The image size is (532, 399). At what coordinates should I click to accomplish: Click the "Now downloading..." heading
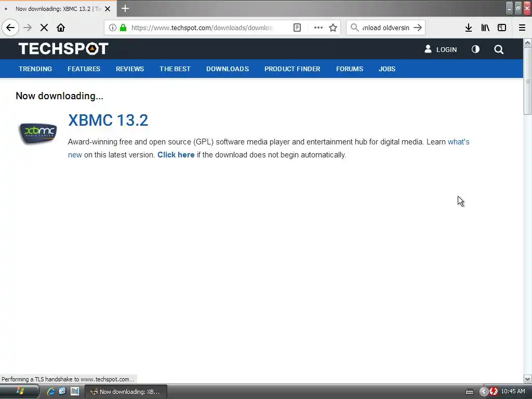click(x=59, y=96)
